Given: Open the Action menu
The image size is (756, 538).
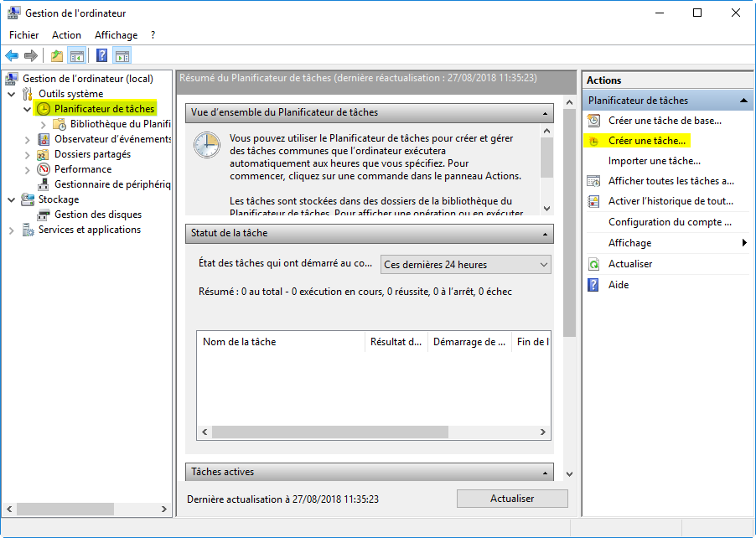Looking at the screenshot, I should (x=66, y=34).
